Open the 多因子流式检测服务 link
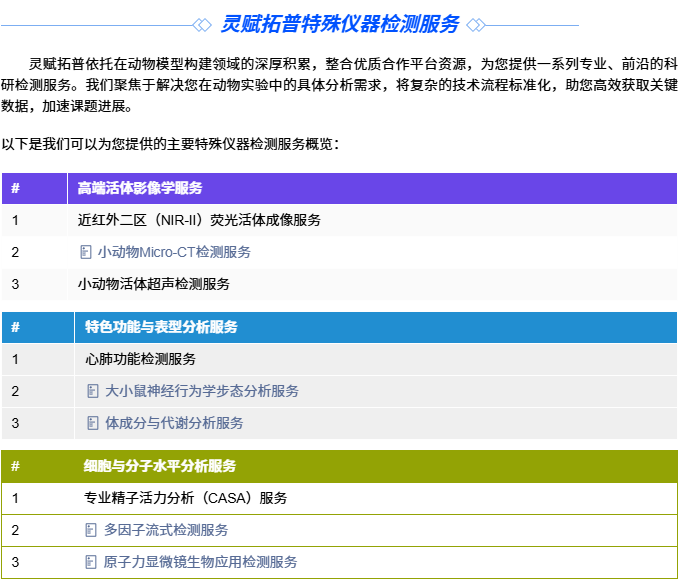 (166, 530)
